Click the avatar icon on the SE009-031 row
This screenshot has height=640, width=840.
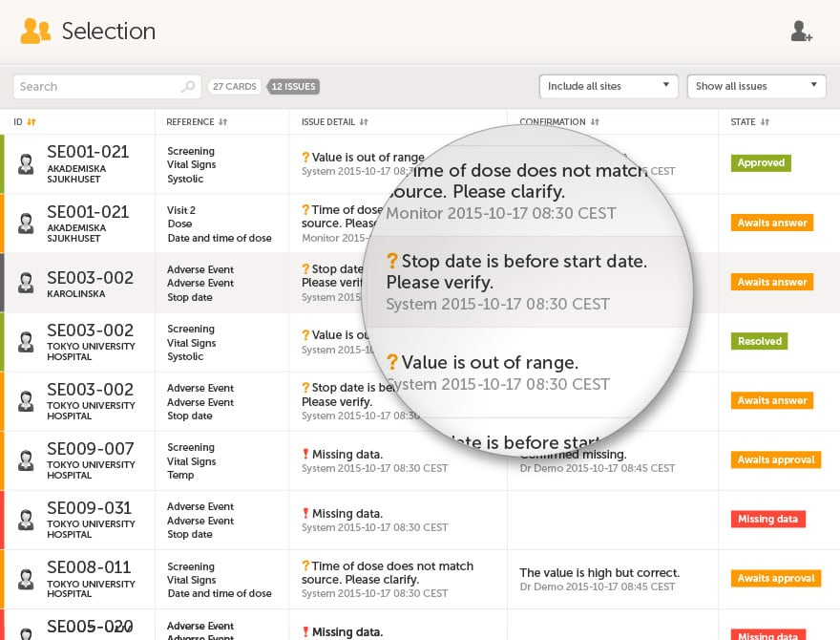(x=26, y=519)
